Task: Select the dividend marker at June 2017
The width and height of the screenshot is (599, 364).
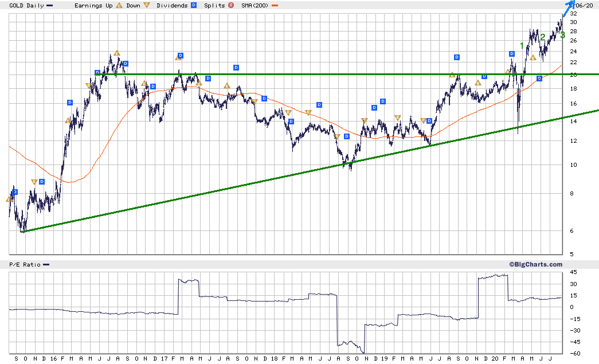Action: pyautogui.click(x=208, y=79)
